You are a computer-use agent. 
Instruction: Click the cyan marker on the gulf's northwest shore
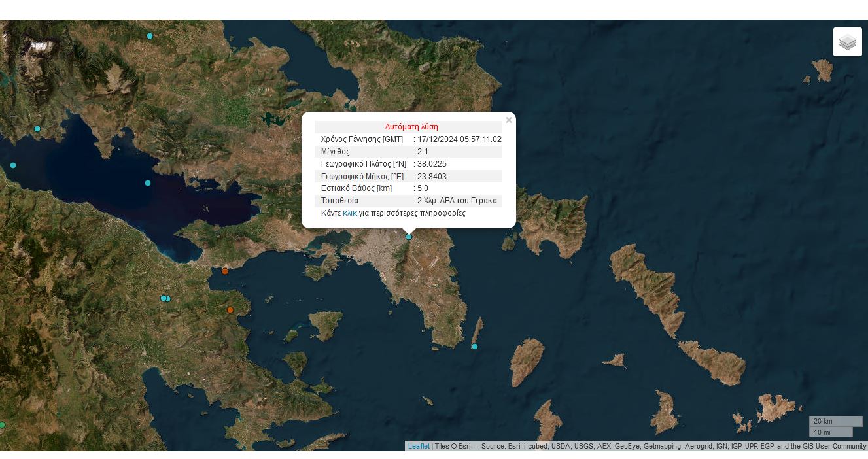tap(37, 129)
